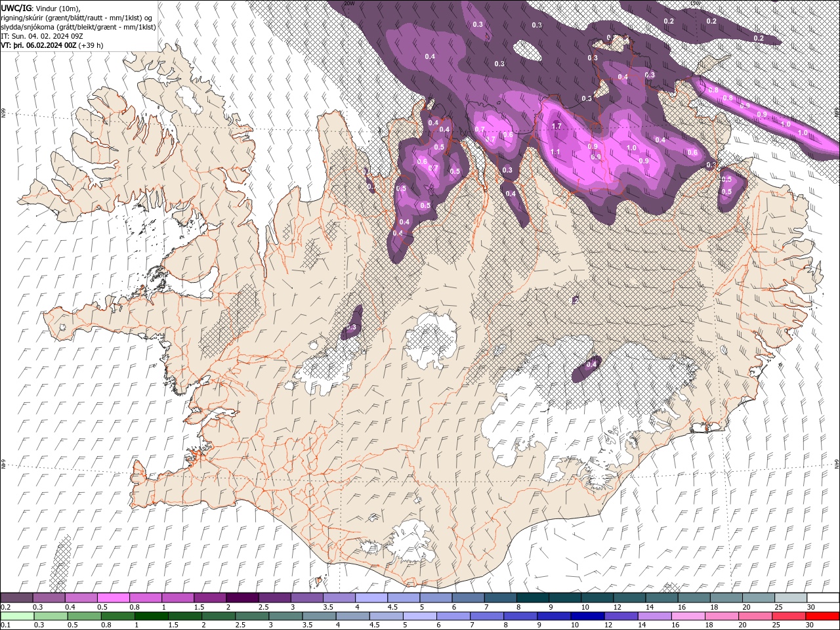Click the '1.1' precipitation value on the map
The height and width of the screenshot is (630, 840).
click(x=555, y=152)
